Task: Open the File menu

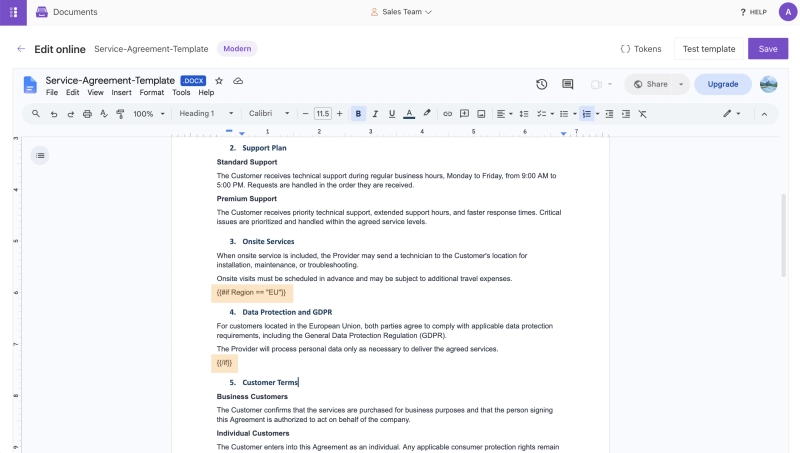Action: click(x=52, y=92)
